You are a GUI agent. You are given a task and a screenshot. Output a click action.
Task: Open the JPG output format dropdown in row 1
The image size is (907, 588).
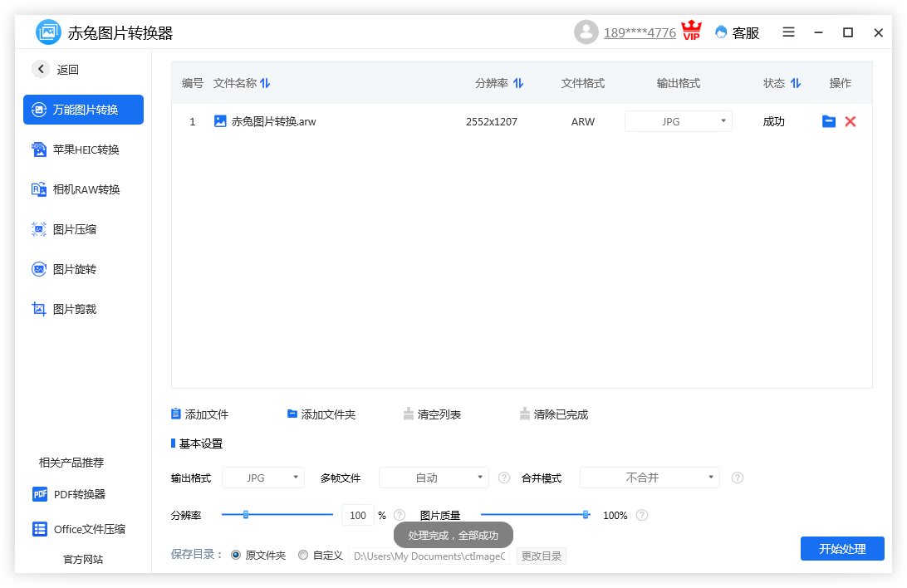click(x=679, y=121)
